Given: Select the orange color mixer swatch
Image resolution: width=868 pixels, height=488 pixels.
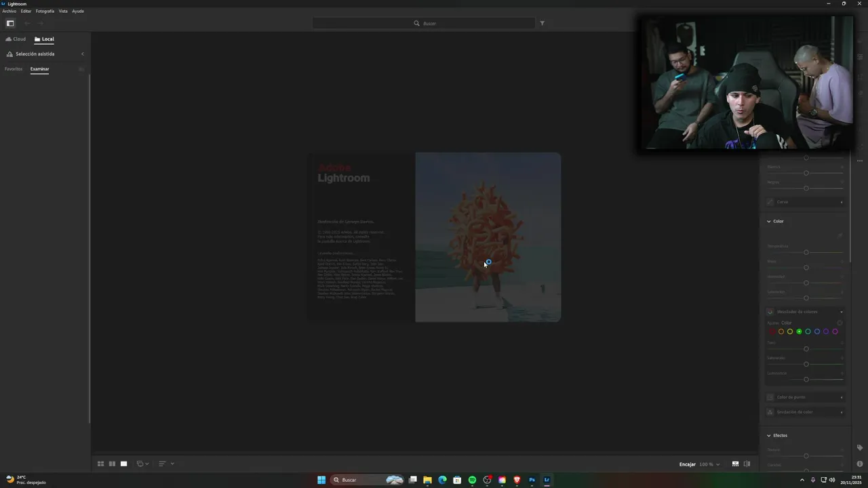Looking at the screenshot, I should click(781, 331).
